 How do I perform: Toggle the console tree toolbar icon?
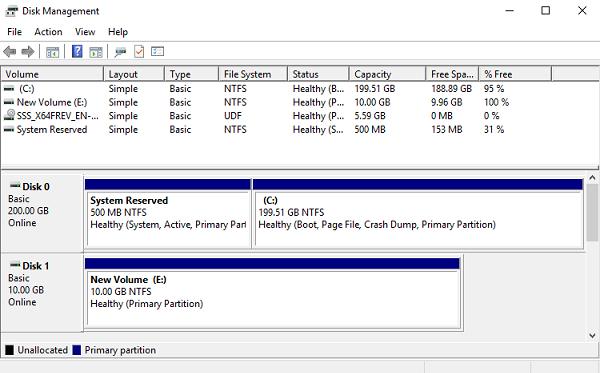pos(52,52)
